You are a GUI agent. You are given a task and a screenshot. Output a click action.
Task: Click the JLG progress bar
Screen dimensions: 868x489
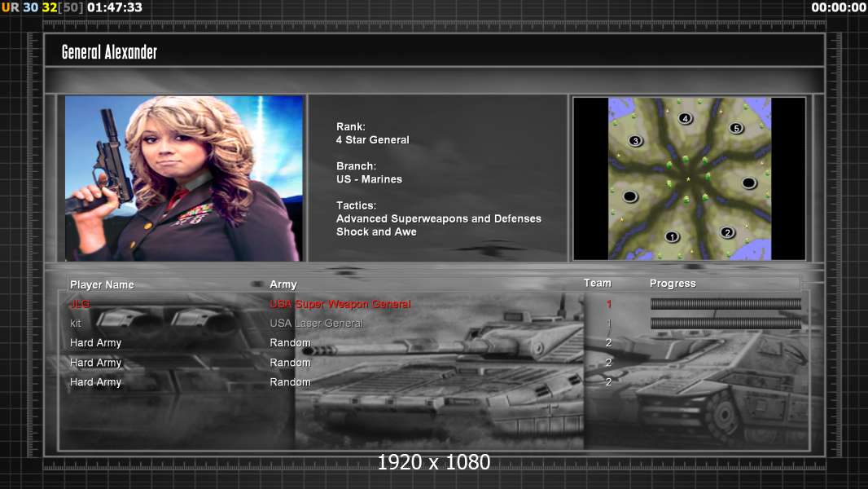[x=726, y=303]
